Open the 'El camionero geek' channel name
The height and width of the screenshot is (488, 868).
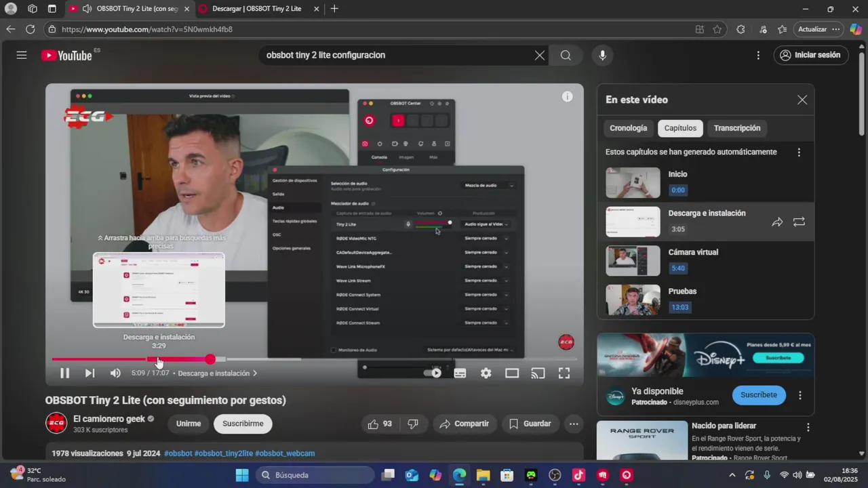108,419
